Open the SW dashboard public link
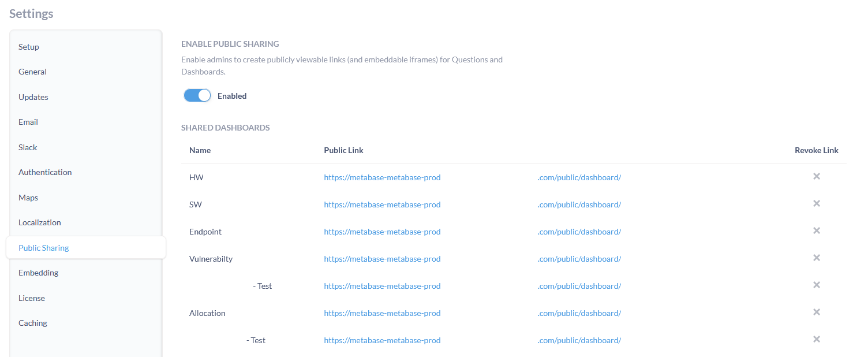 tap(382, 204)
